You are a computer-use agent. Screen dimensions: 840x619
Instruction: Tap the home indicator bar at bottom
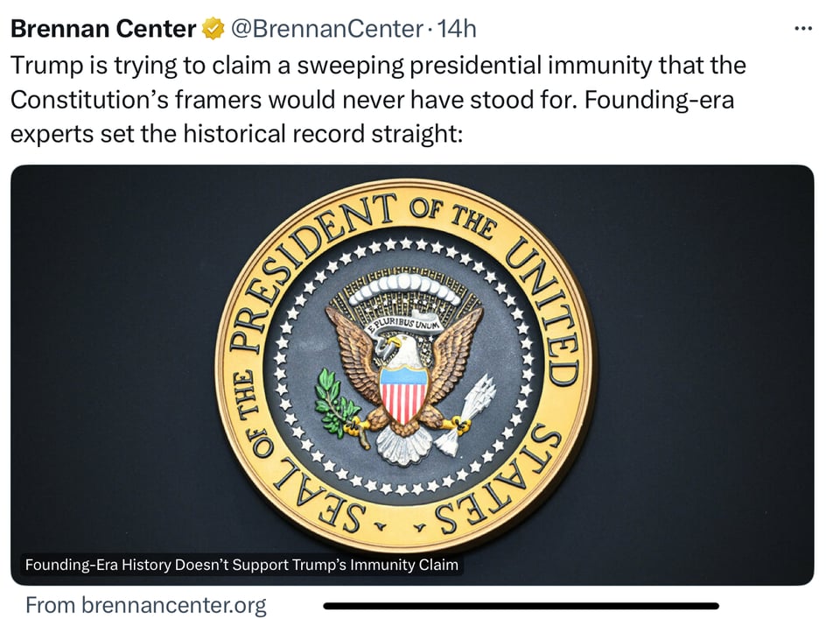pyautogui.click(x=521, y=605)
